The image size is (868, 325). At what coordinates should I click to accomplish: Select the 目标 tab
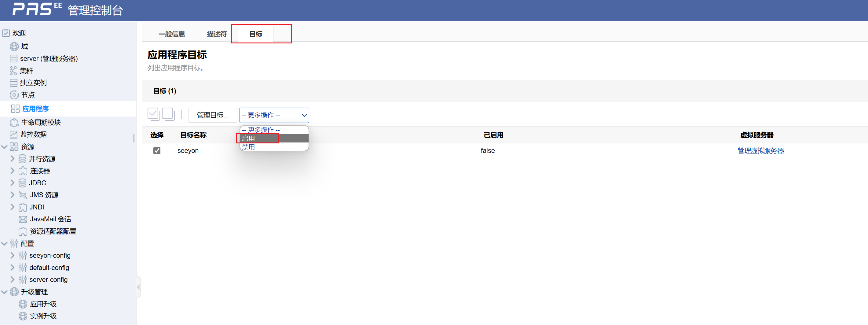(x=256, y=34)
